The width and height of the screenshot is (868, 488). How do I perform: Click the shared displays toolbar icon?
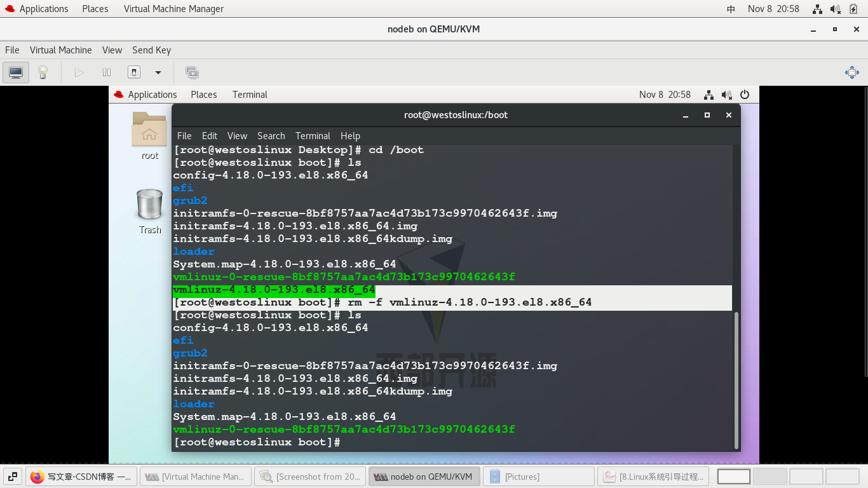click(x=192, y=72)
